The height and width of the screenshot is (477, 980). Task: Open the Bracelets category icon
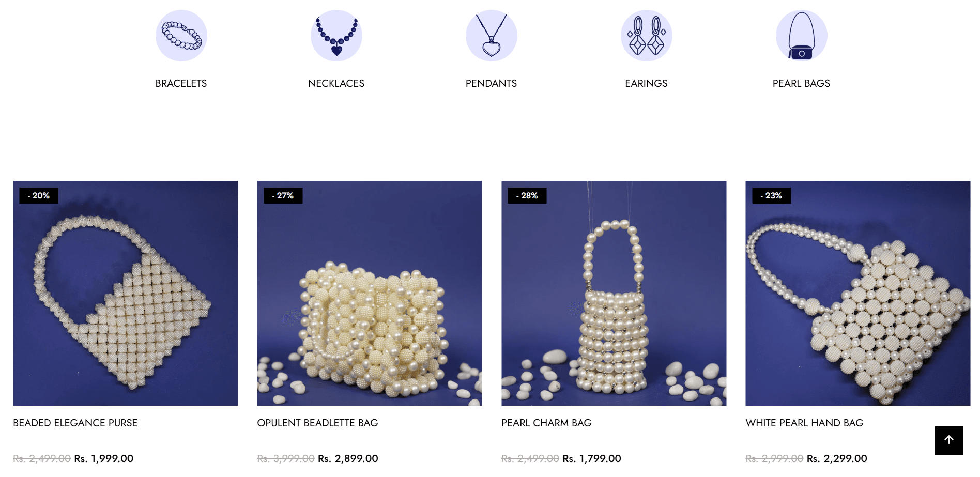tap(181, 36)
